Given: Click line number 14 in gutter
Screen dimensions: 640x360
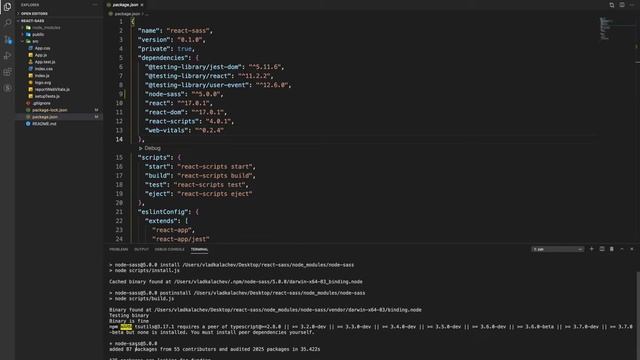Looking at the screenshot, I should coord(119,139).
